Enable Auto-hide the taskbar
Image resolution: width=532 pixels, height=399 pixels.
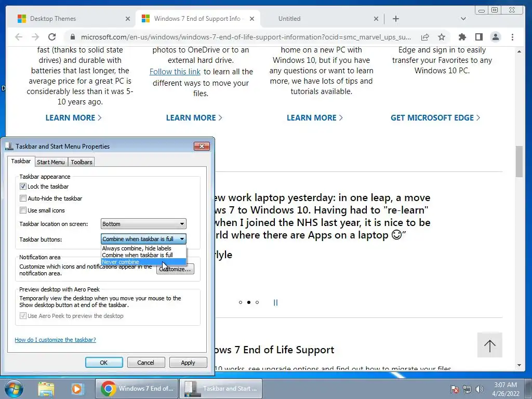pos(23,198)
